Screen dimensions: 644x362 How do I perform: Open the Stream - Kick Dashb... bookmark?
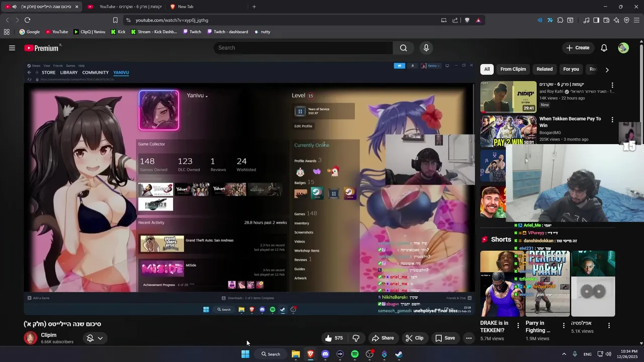click(x=154, y=32)
